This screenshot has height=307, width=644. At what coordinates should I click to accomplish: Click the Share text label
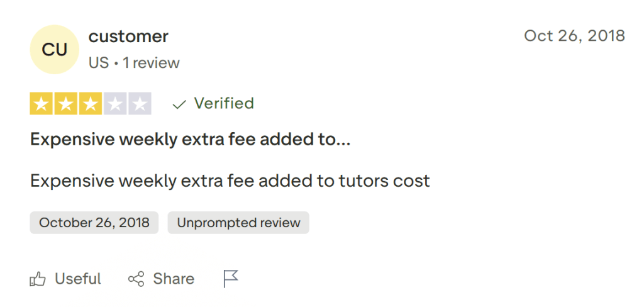(174, 279)
